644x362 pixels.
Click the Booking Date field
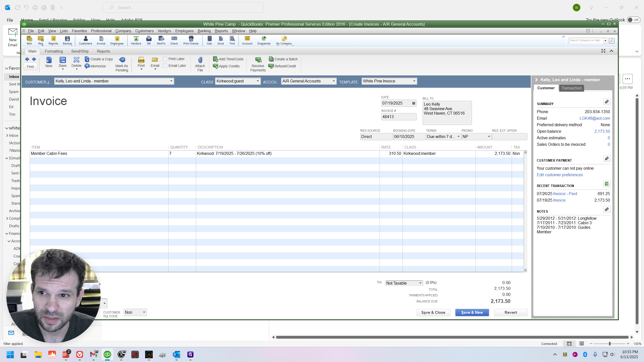point(409,137)
